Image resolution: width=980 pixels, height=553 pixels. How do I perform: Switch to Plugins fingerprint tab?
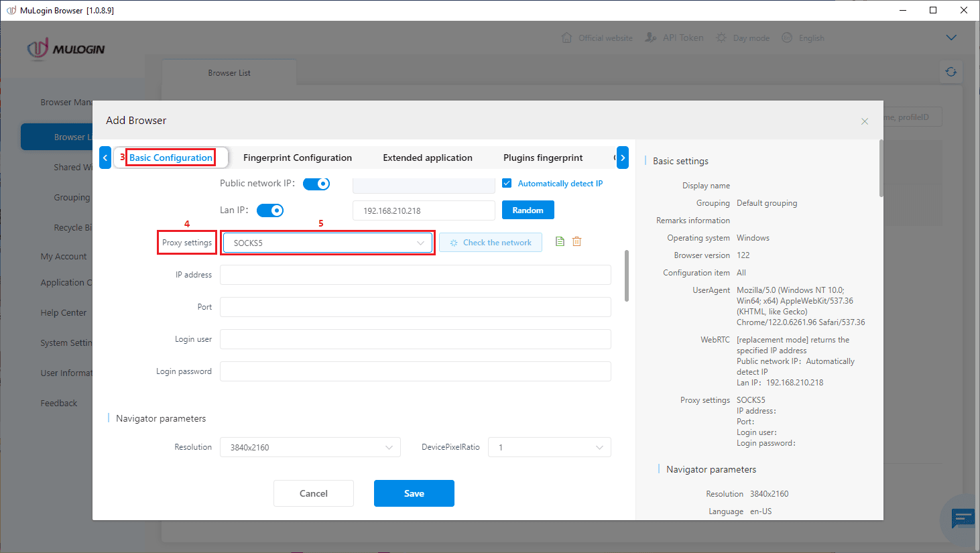(543, 158)
